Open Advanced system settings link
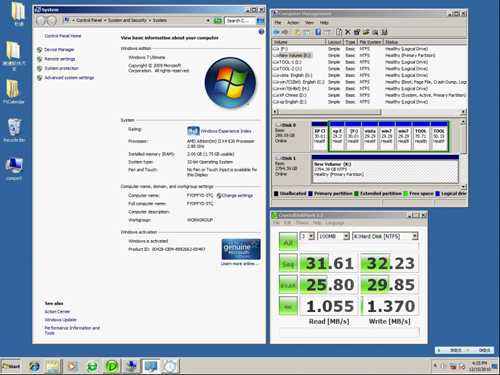The image size is (500, 375). click(69, 78)
